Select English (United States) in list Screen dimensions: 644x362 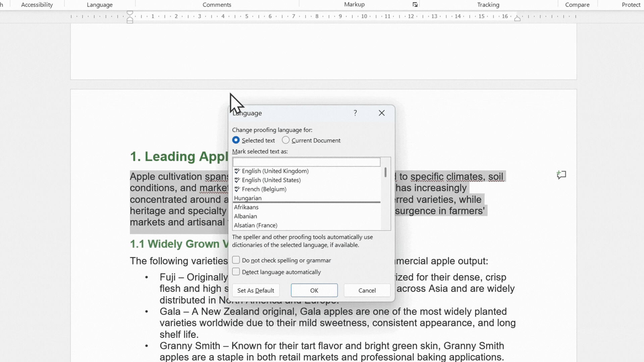coord(307,180)
